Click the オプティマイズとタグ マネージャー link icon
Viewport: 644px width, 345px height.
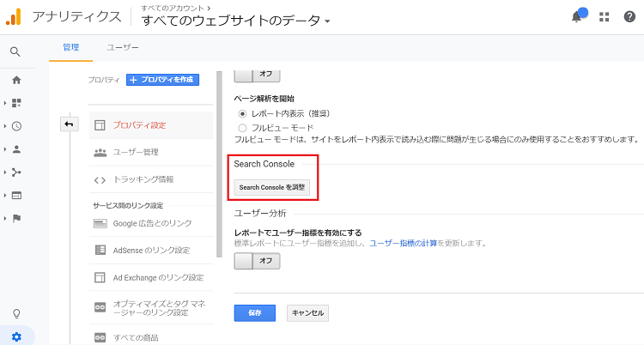pos(100,307)
